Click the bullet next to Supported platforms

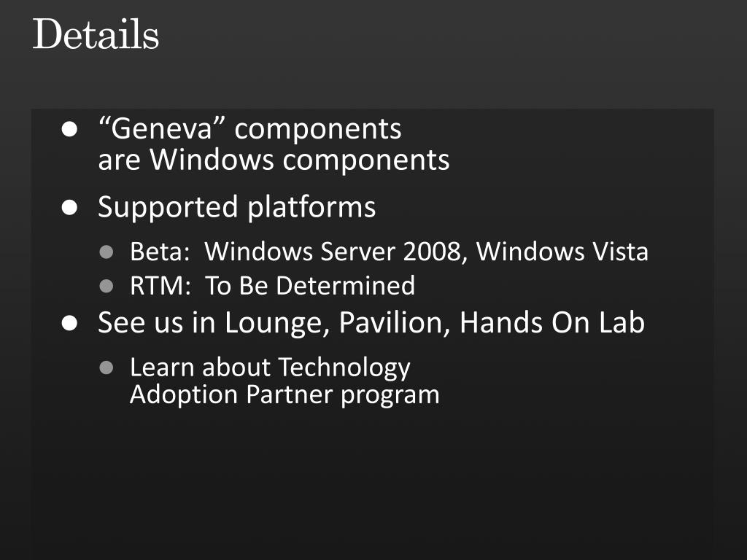point(69,208)
